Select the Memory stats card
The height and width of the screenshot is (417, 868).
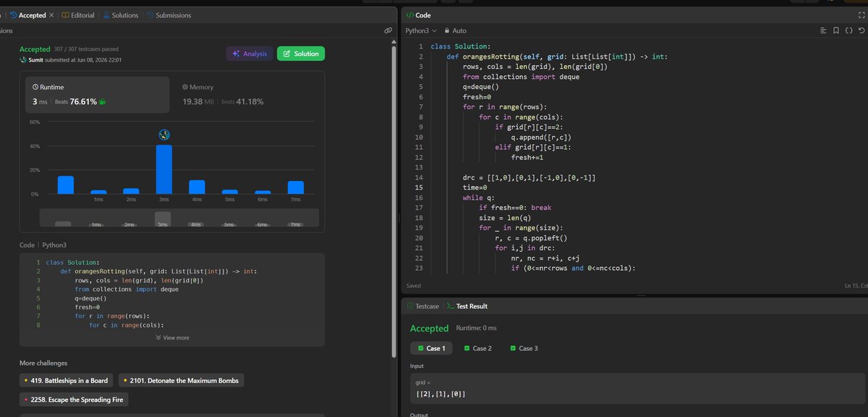(246, 95)
